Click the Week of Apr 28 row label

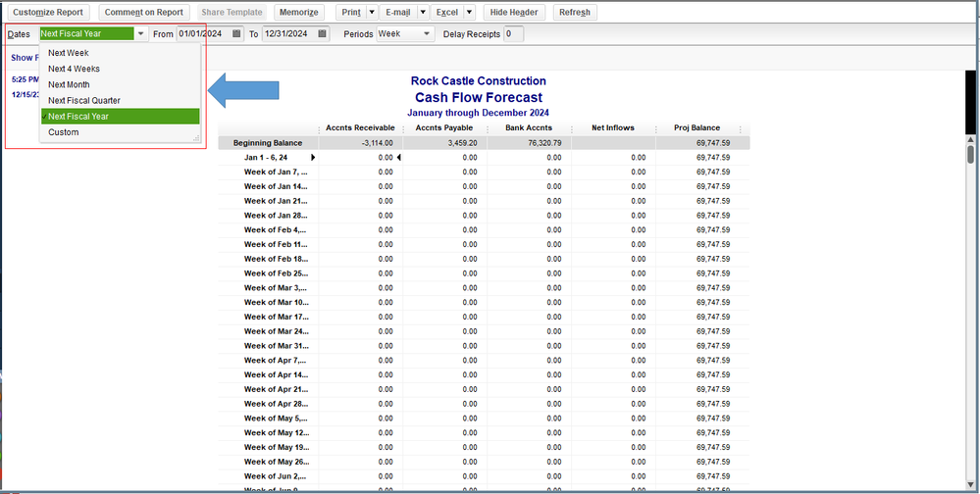[276, 404]
